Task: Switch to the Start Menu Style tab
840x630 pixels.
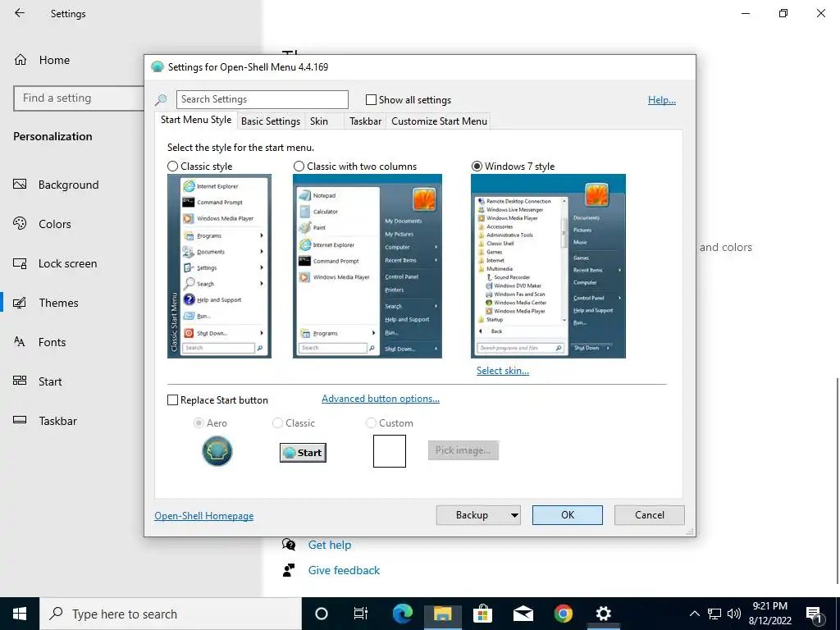Action: pos(196,120)
